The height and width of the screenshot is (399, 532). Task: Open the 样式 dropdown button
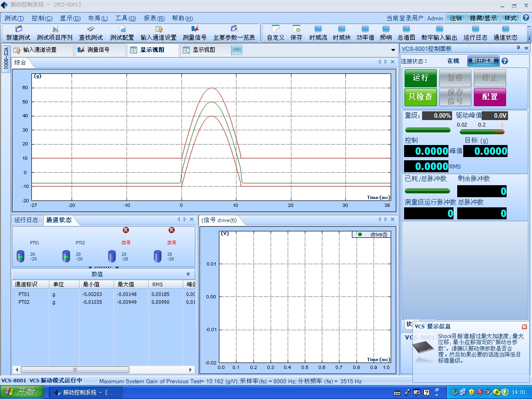click(x=510, y=18)
